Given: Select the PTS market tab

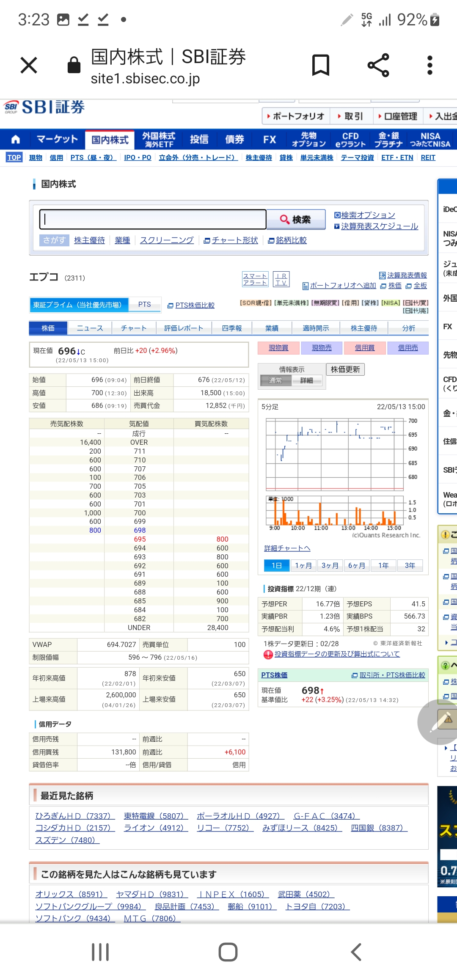Looking at the screenshot, I should click(144, 305).
